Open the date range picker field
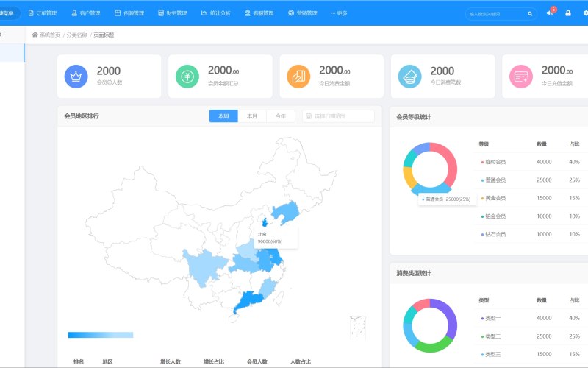The width and height of the screenshot is (588, 368). pos(338,116)
